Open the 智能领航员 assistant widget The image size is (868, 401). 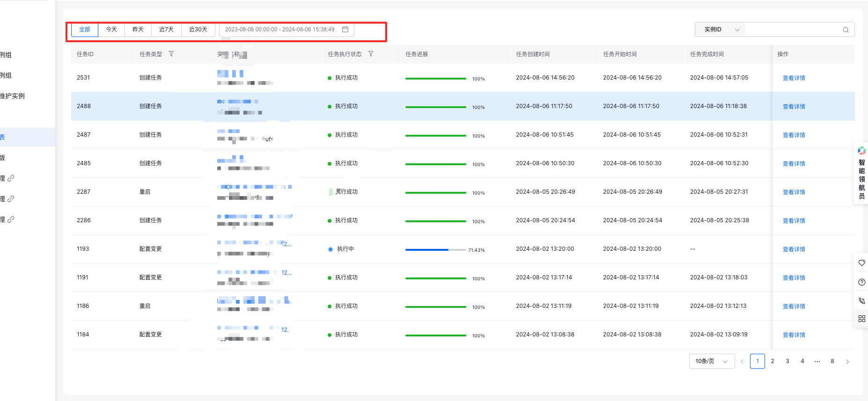coord(861,173)
